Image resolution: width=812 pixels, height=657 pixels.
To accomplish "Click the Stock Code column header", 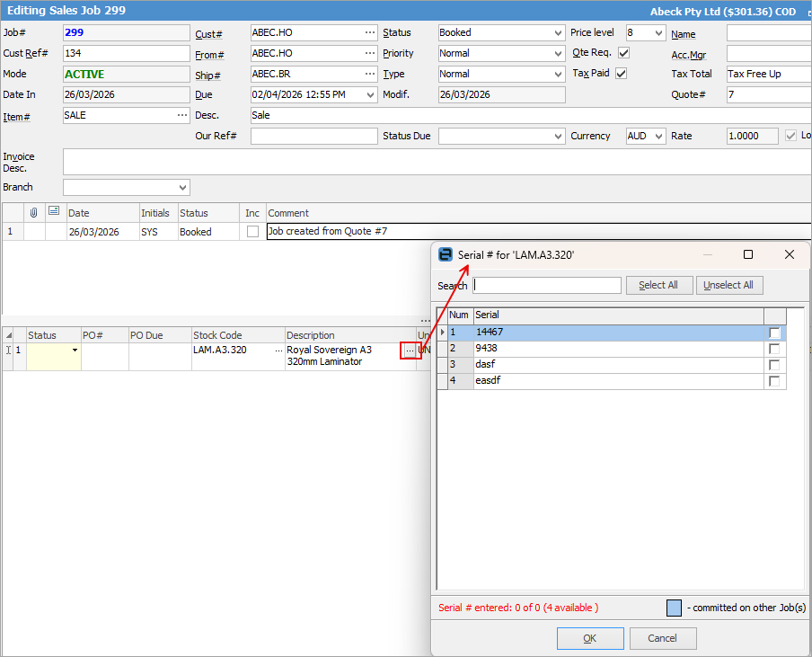I will (x=238, y=335).
